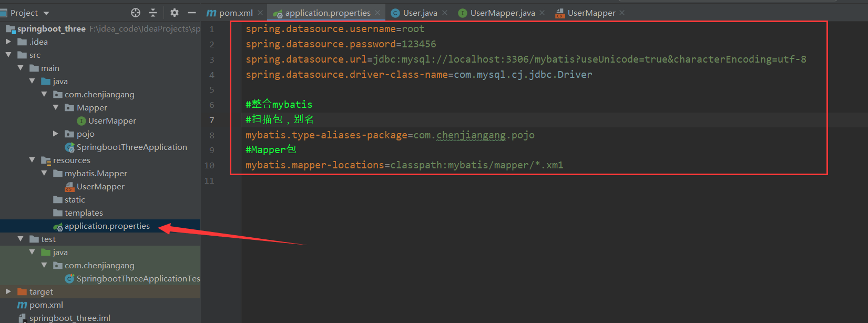Collapse the java folder under main
The image size is (868, 323).
click(32, 81)
